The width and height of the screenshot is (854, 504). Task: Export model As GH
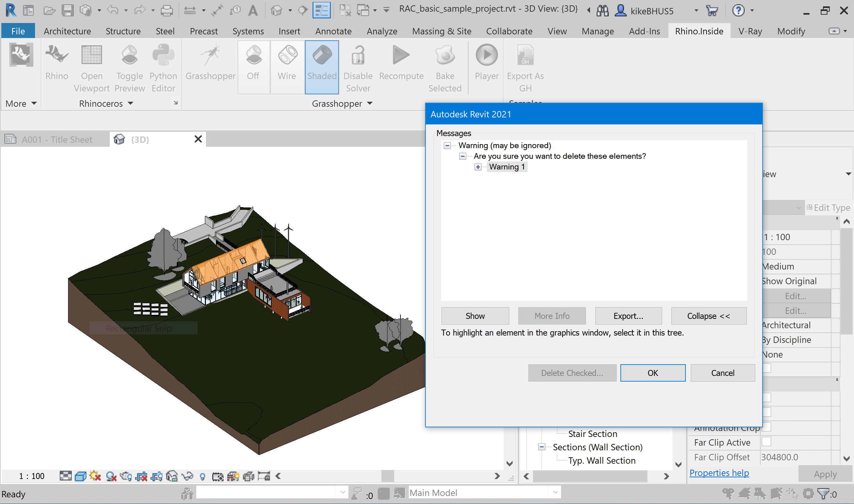point(525,68)
